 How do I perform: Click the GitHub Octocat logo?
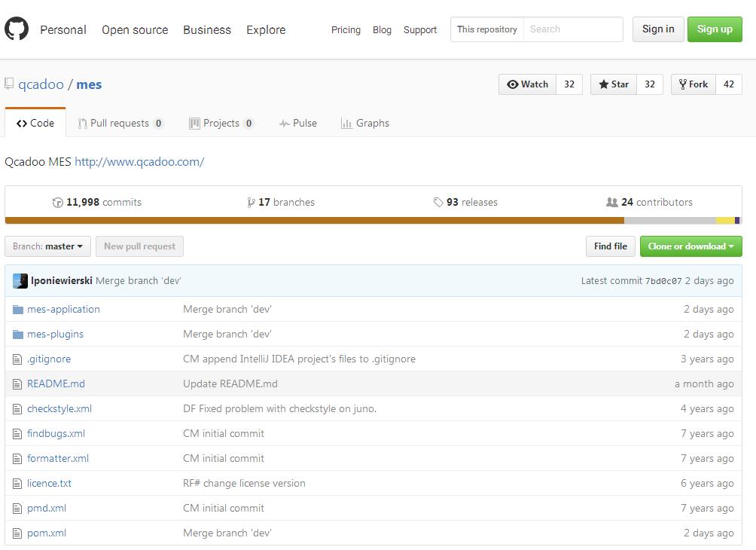17,29
